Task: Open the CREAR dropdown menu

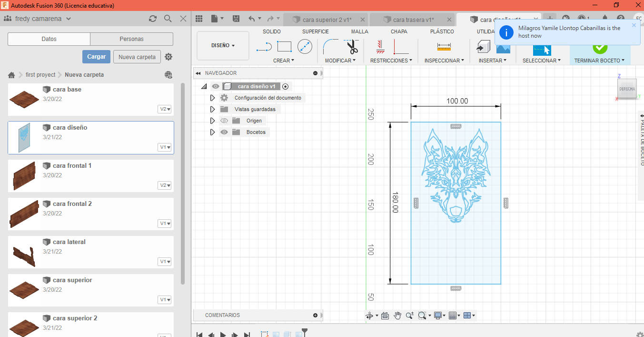Action: pyautogui.click(x=284, y=61)
